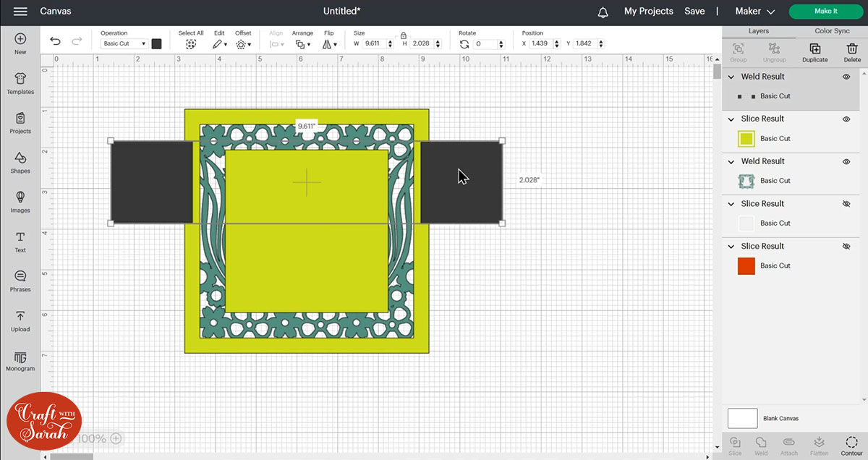Unlock the size aspect ratio lock
Image resolution: width=868 pixels, height=460 pixels.
pyautogui.click(x=404, y=35)
